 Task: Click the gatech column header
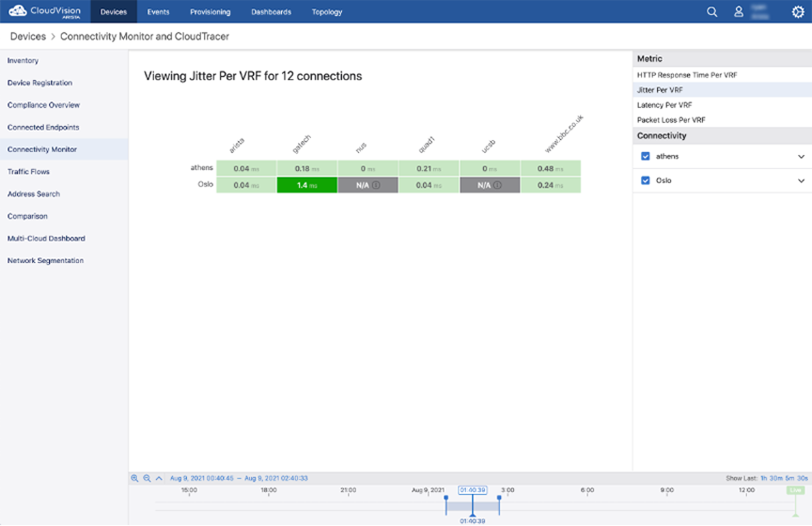point(302,145)
